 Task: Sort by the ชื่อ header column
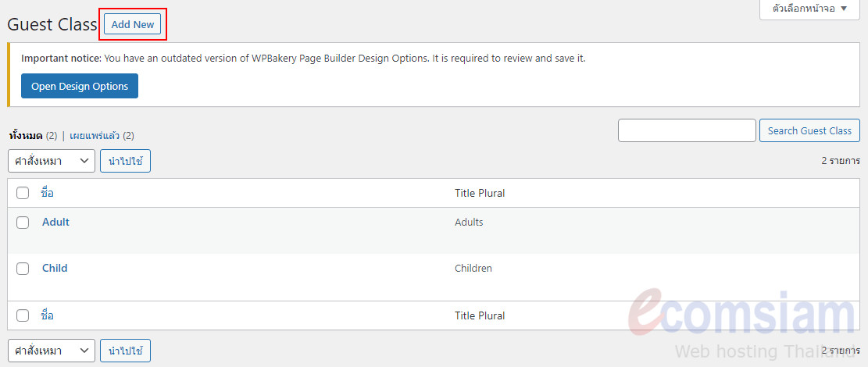(x=48, y=193)
